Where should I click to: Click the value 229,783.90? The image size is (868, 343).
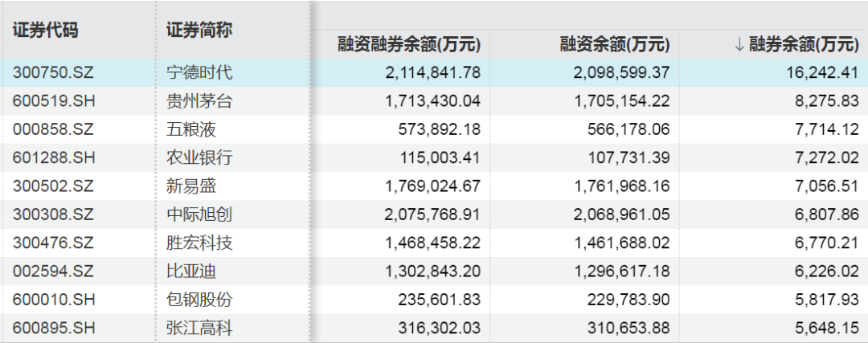[x=628, y=300]
